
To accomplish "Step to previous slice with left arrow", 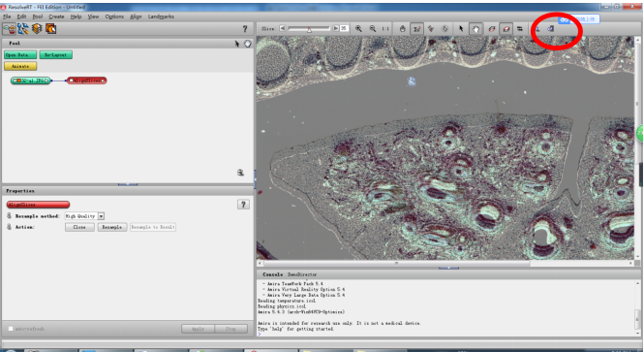I will tap(283, 28).
